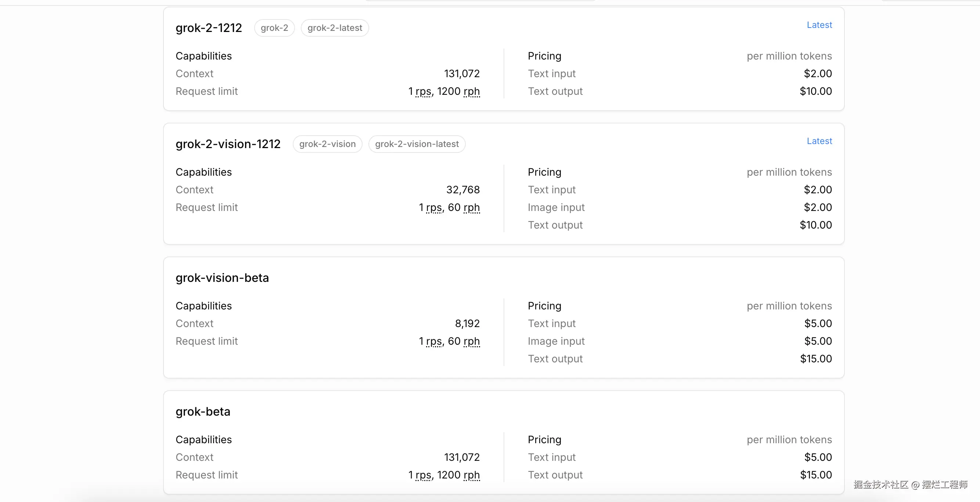This screenshot has height=502, width=980.
Task: Click the grok-2-latest alias tag
Action: (334, 28)
